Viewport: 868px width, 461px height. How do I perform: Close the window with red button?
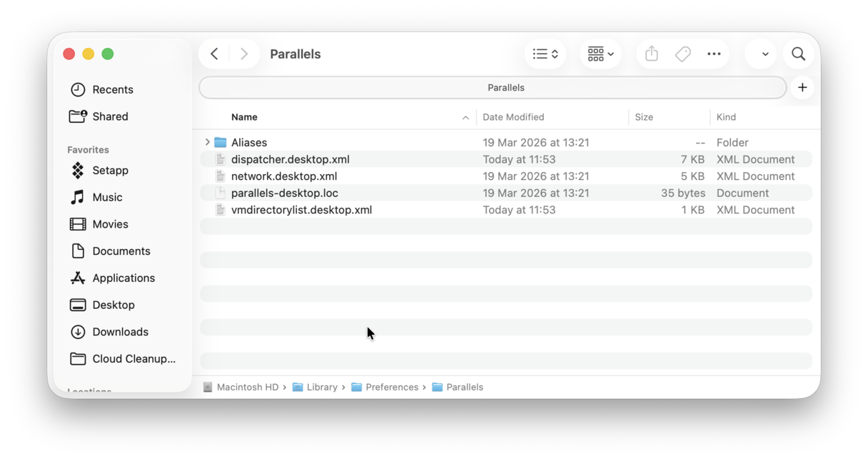(x=69, y=54)
